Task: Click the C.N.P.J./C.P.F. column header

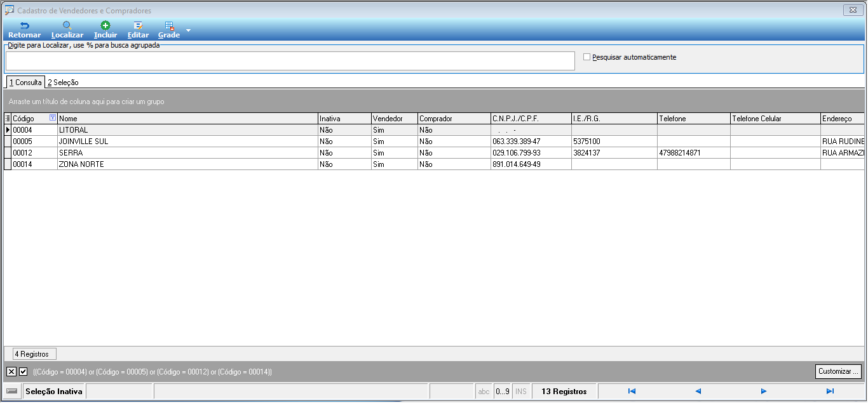Action: (531, 119)
